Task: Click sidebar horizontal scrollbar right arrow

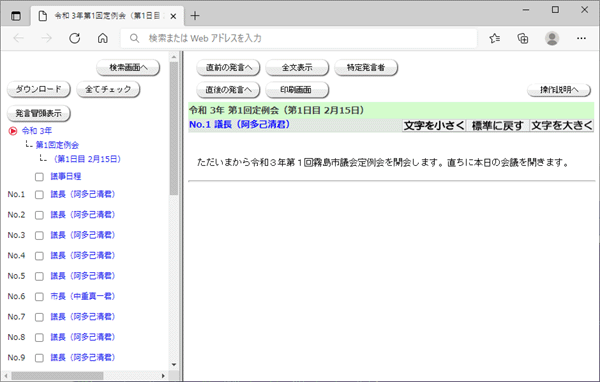Action: [x=163, y=376]
